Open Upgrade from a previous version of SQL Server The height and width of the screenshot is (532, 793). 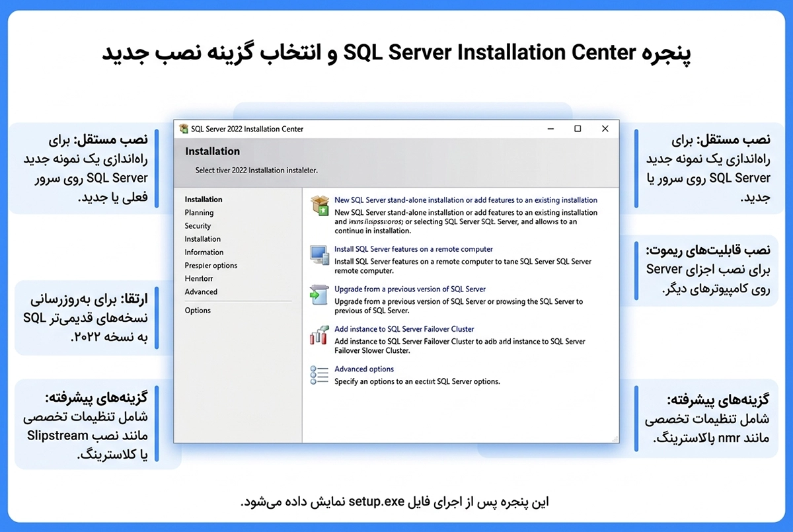click(x=410, y=289)
